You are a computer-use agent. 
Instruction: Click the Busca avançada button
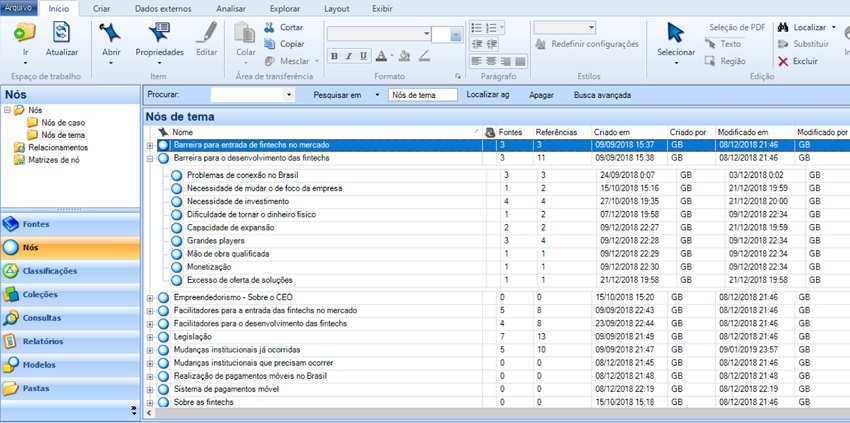click(602, 95)
